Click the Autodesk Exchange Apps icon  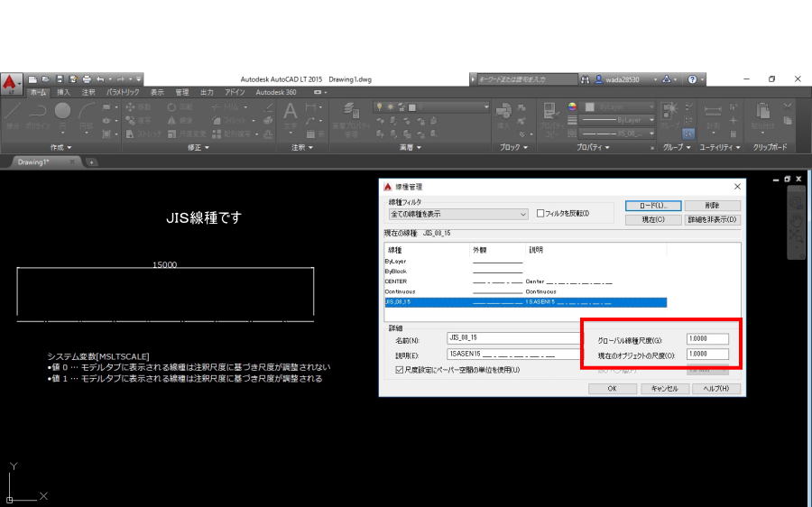(x=667, y=79)
